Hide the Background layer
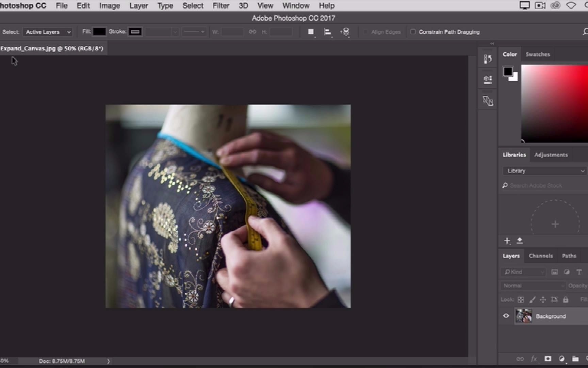This screenshot has height=368, width=588. pyautogui.click(x=506, y=316)
